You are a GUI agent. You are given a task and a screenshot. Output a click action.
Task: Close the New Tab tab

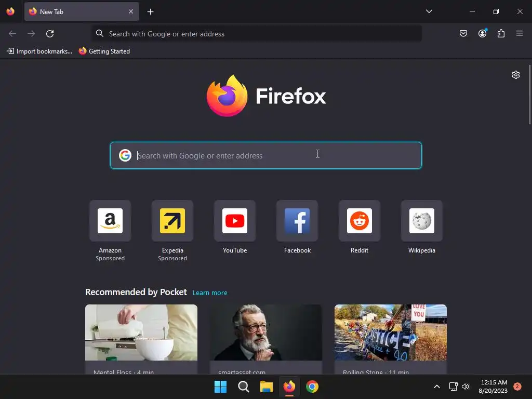click(x=131, y=11)
